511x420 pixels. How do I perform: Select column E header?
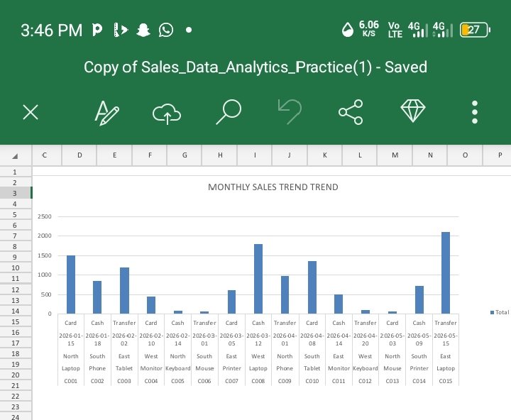click(x=115, y=155)
